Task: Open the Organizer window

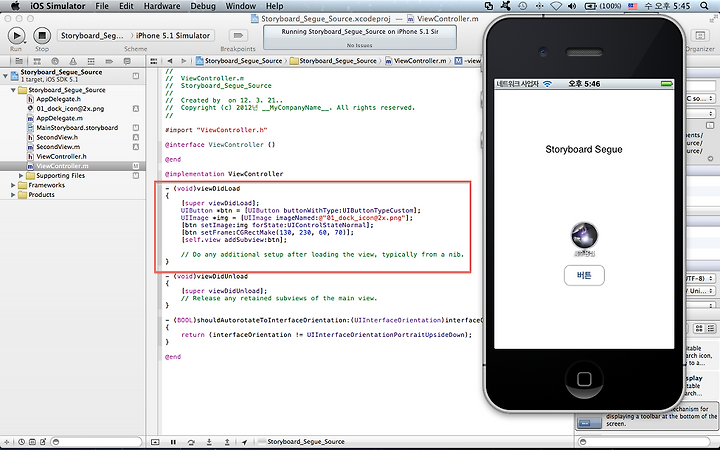Action: point(700,36)
